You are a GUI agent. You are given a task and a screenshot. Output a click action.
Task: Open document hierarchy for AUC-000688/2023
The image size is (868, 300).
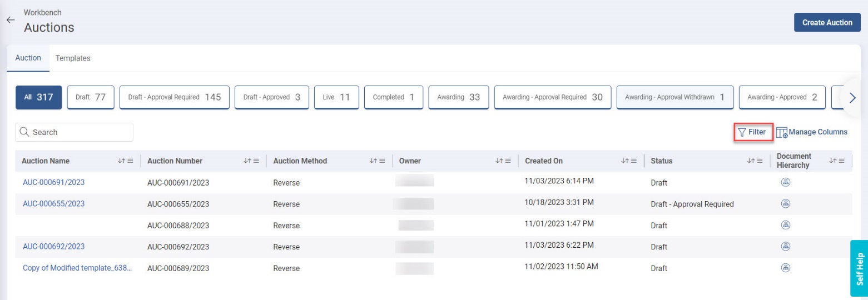(x=786, y=225)
